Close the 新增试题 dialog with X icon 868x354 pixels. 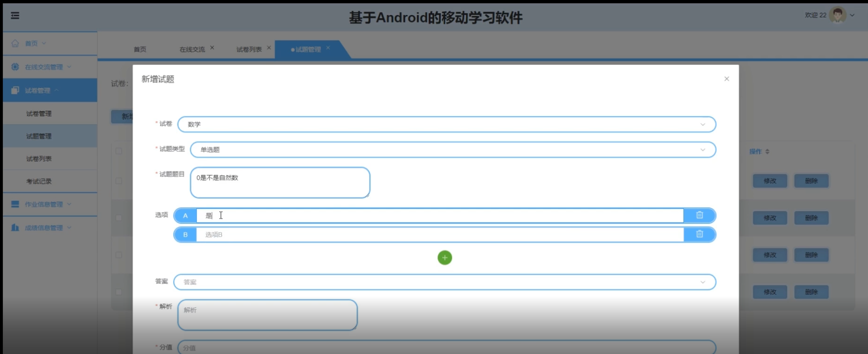tap(726, 79)
